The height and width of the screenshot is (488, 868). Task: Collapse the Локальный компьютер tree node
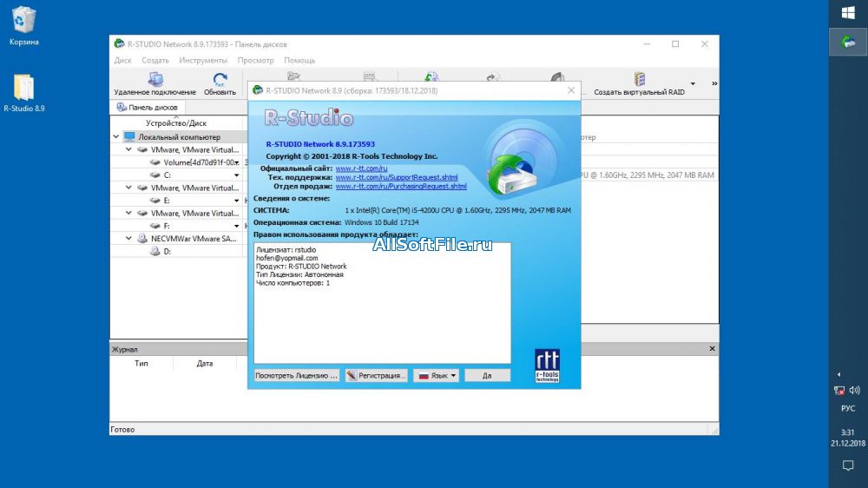point(116,137)
